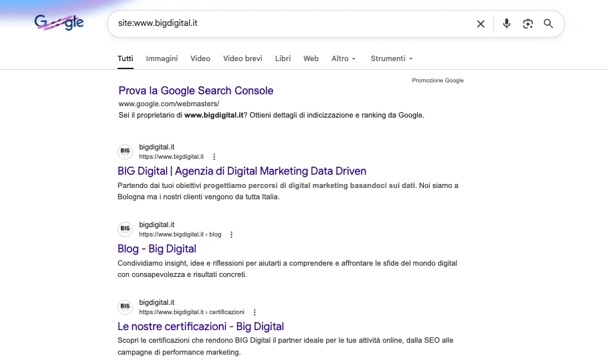The width and height of the screenshot is (608, 364).
Task: Switch to the Libri tab
Action: pos(282,58)
